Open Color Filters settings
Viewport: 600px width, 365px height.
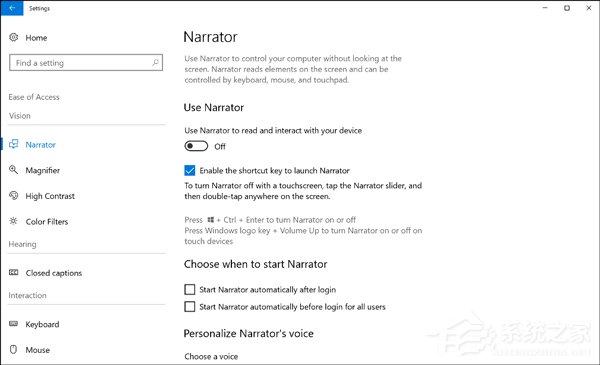[x=47, y=222]
